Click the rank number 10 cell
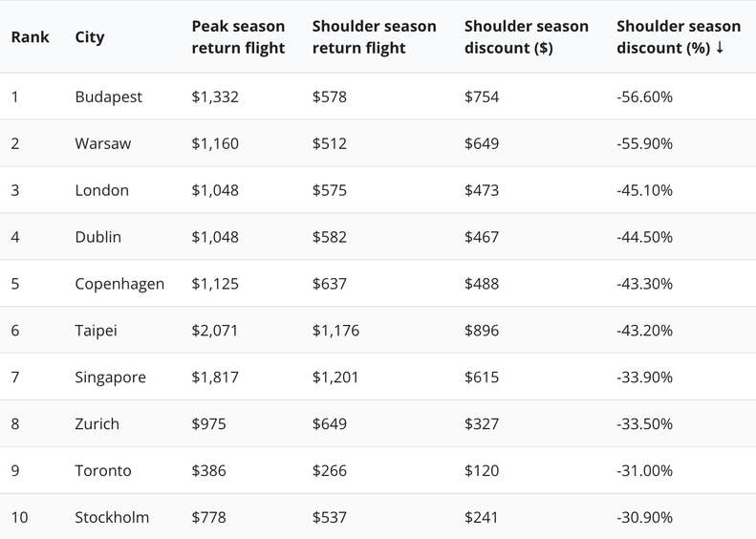Image resolution: width=756 pixels, height=539 pixels. pos(20,518)
